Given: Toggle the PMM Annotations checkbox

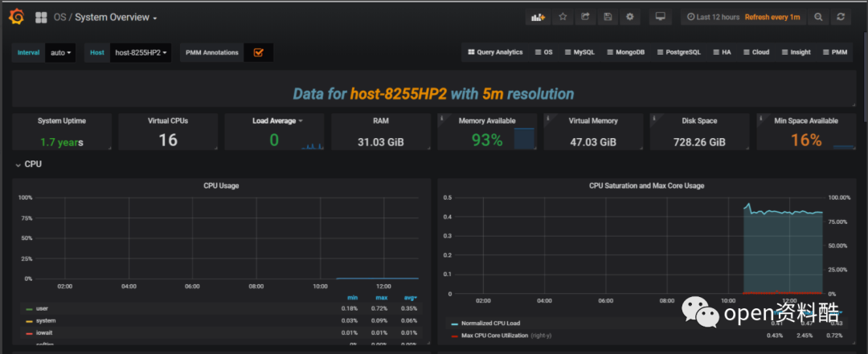Looking at the screenshot, I should [x=258, y=52].
